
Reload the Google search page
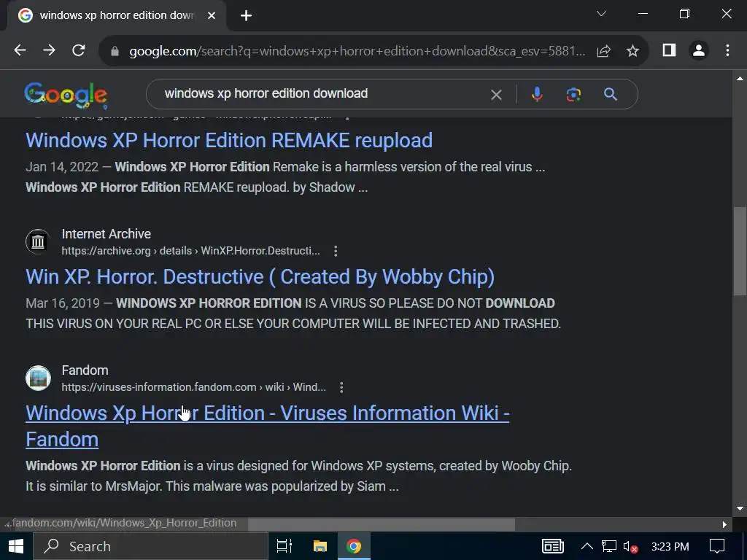click(79, 50)
